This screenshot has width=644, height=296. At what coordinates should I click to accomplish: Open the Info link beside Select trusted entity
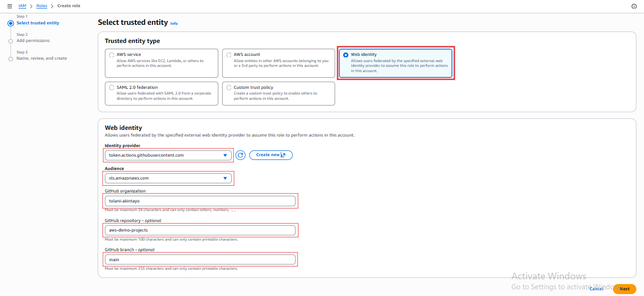coord(174,23)
